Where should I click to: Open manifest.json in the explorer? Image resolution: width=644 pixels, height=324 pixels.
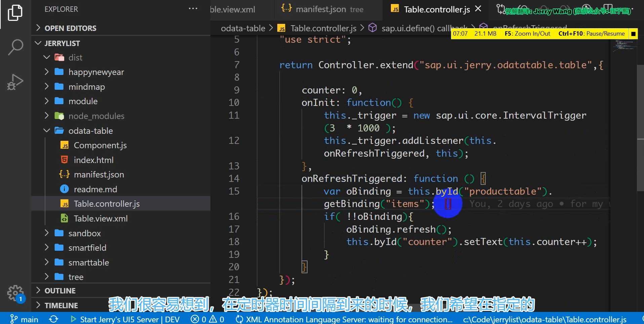99,174
